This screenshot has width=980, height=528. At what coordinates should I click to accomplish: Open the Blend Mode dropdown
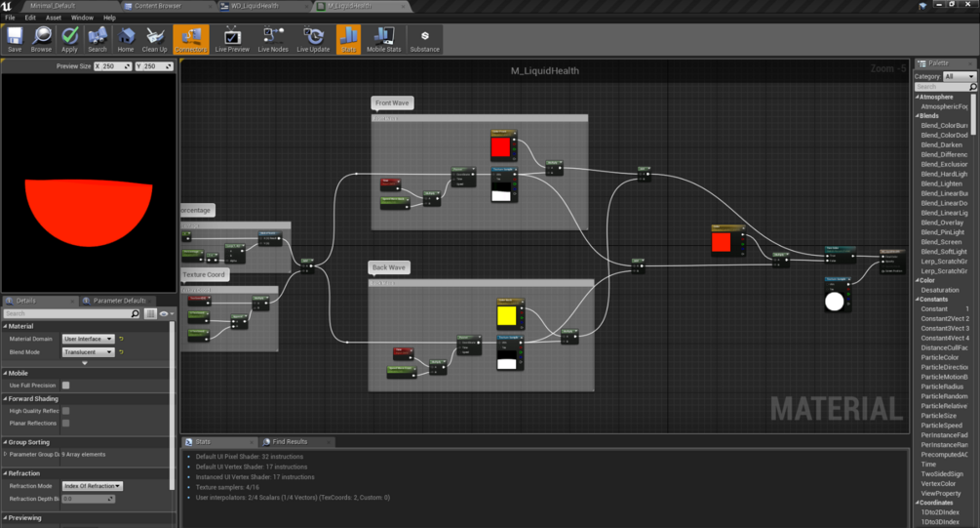(88, 352)
